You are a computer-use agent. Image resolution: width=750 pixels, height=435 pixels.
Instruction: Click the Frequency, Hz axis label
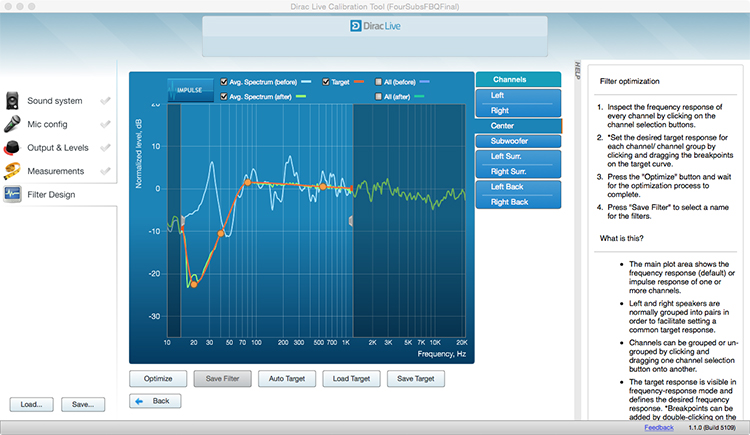(x=441, y=354)
